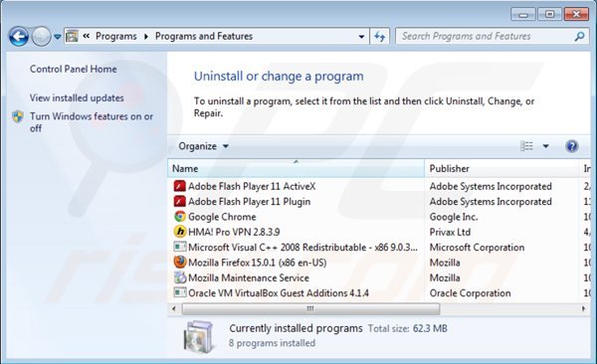Click horizontal scrollbar right arrow
This screenshot has width=597, height=364.
(584, 308)
